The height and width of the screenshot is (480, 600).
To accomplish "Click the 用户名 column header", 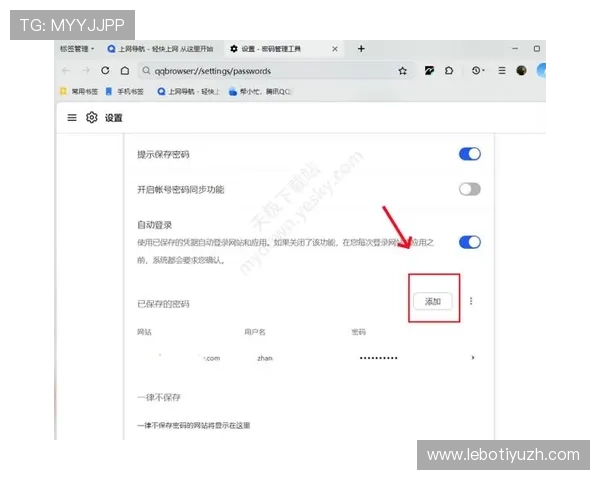I will click(x=255, y=332).
